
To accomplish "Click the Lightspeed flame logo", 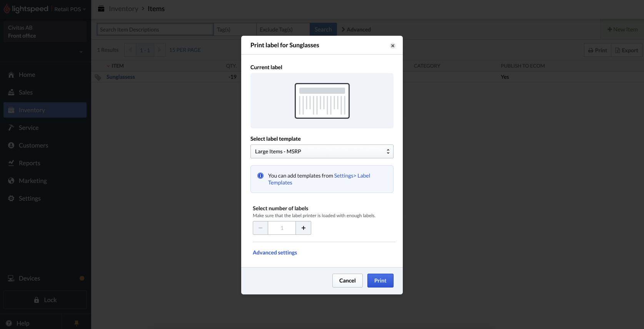I will (x=7, y=9).
